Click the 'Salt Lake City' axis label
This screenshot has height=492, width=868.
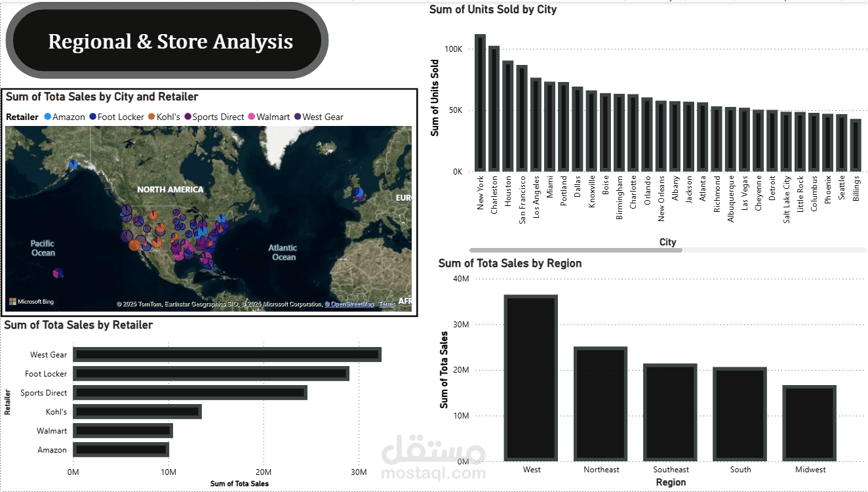pos(787,199)
